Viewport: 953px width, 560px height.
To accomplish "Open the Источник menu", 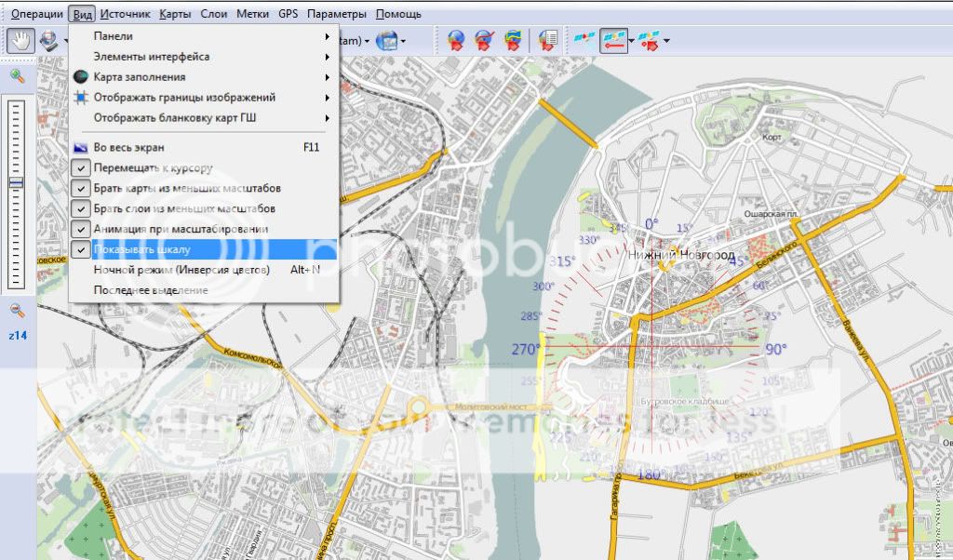I will [126, 14].
